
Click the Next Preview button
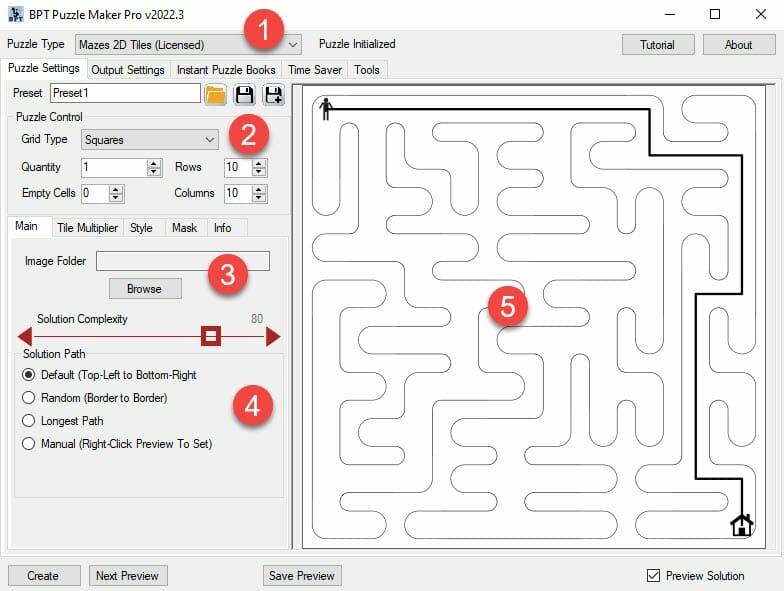point(128,576)
